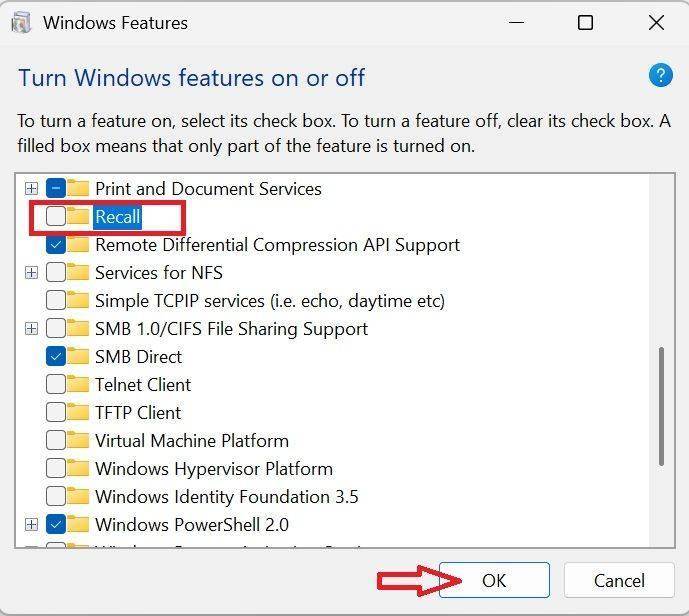
Task: Click the feature list vertical scrollbar thumb
Action: [x=661, y=405]
